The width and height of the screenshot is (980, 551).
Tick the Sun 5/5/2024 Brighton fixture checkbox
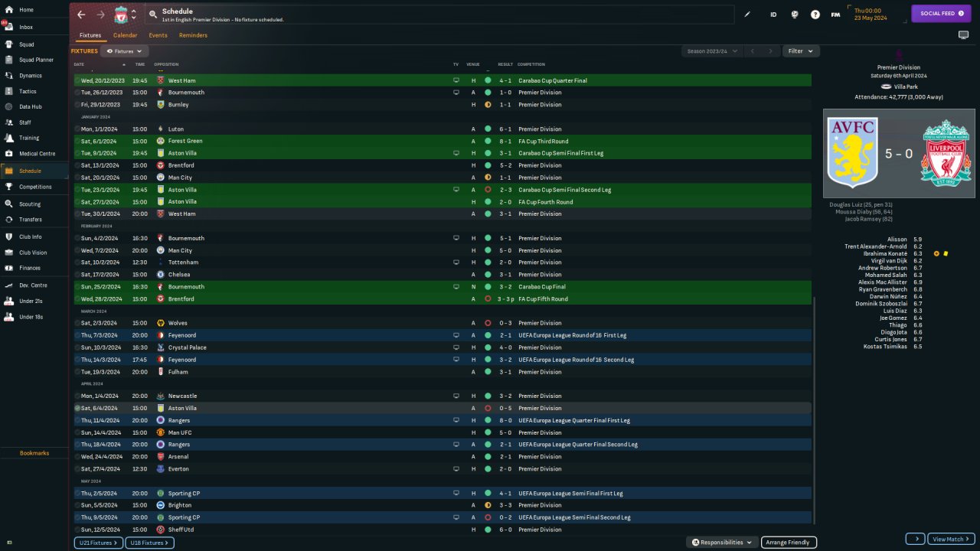[77, 505]
